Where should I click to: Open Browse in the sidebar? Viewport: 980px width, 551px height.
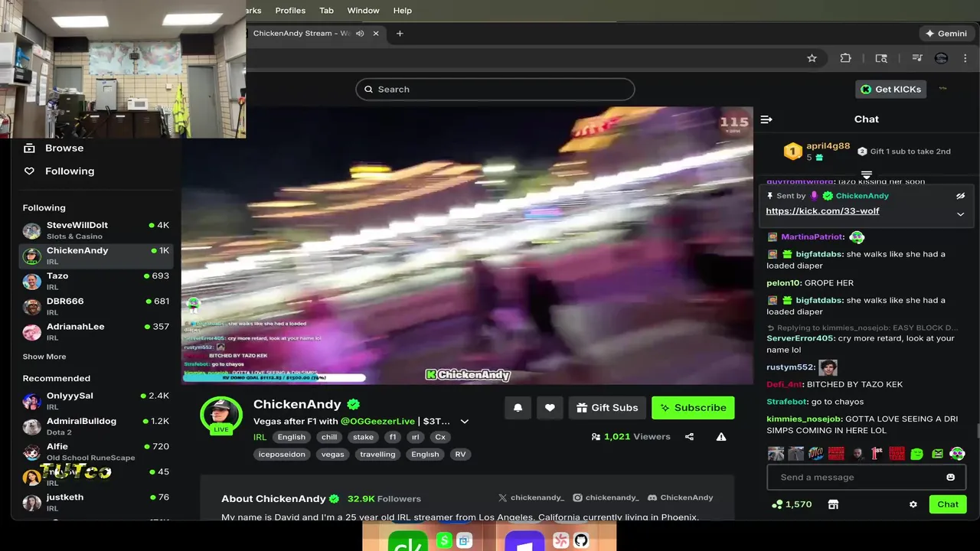coord(64,148)
